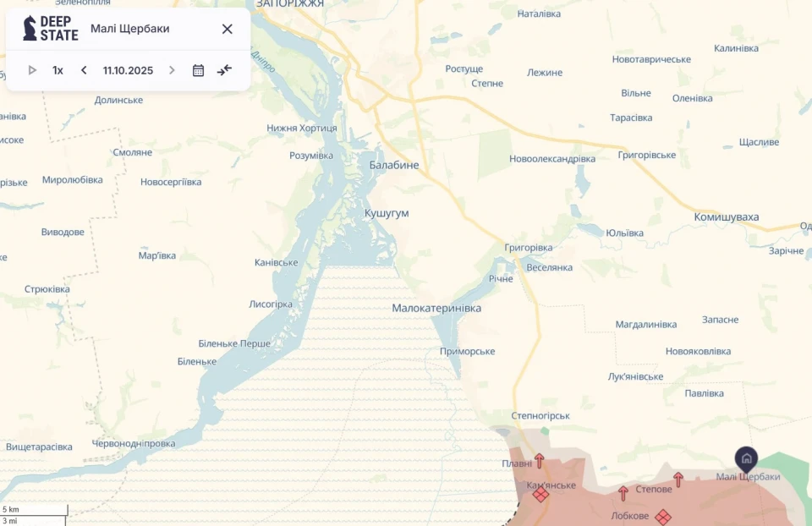The height and width of the screenshot is (526, 812).
Task: Click the attack arrow near Степове
Action: [678, 479]
